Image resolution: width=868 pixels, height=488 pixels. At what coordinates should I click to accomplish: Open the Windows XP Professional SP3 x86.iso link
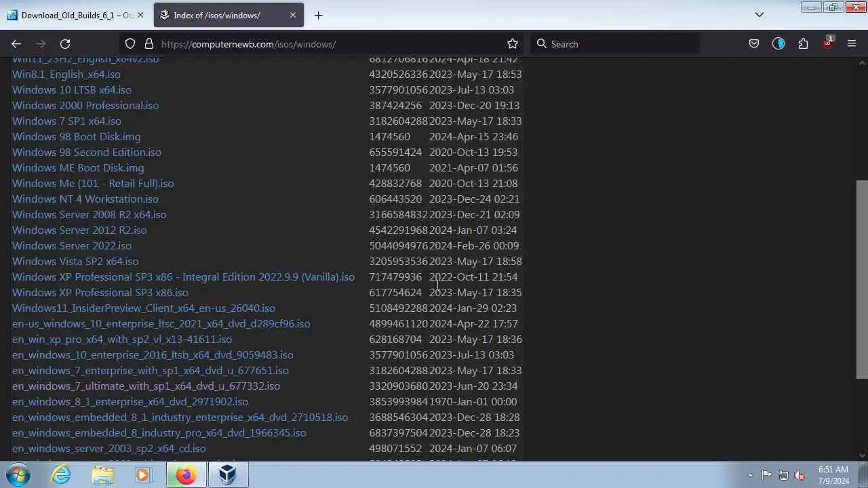(x=100, y=292)
